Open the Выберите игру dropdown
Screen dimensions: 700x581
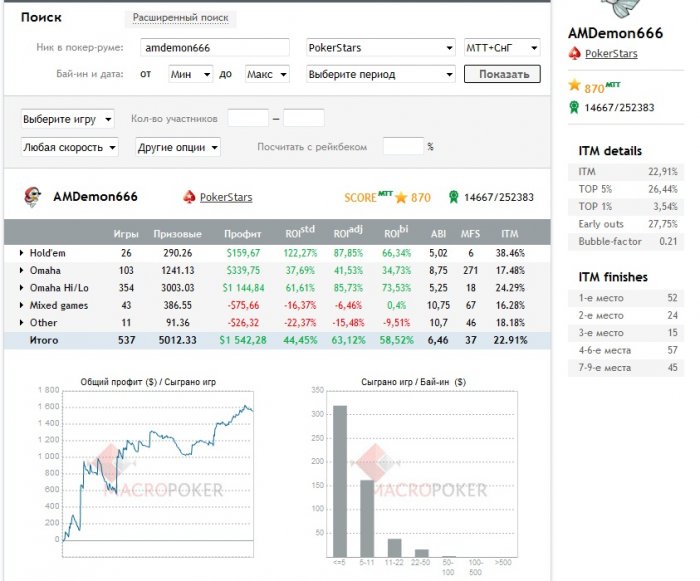coord(67,119)
